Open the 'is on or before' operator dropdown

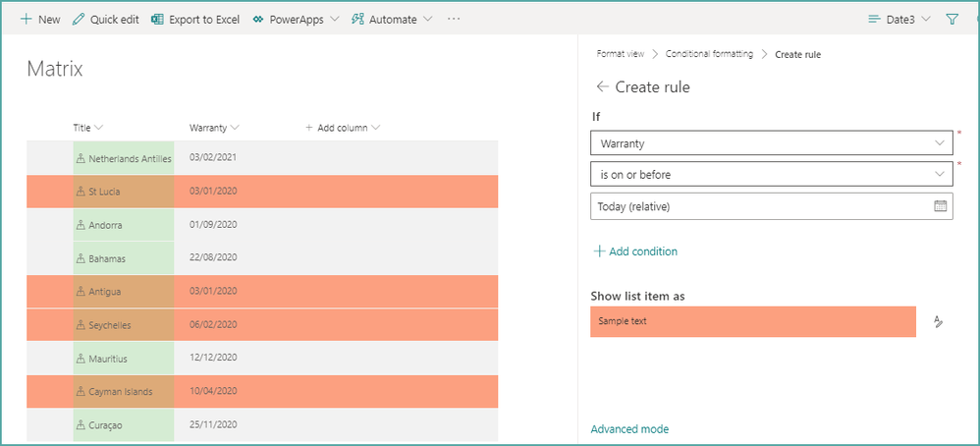point(941,175)
